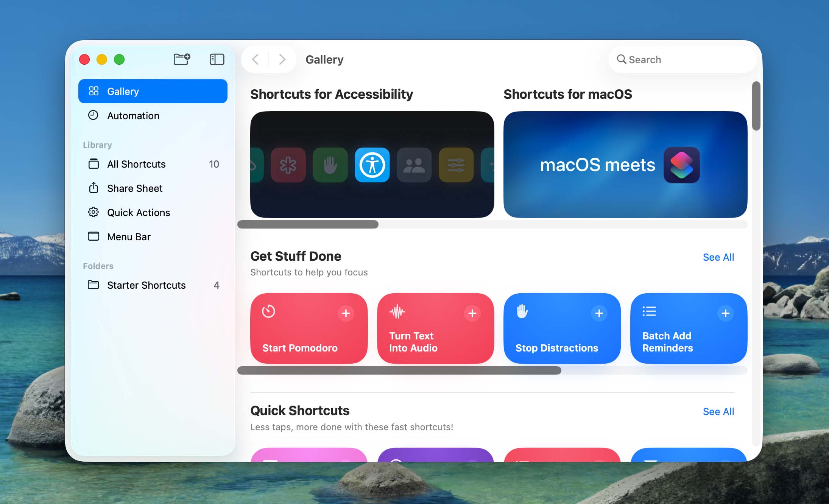Close the Shortcuts window
Viewport: 829px width, 504px height.
pos(84,59)
